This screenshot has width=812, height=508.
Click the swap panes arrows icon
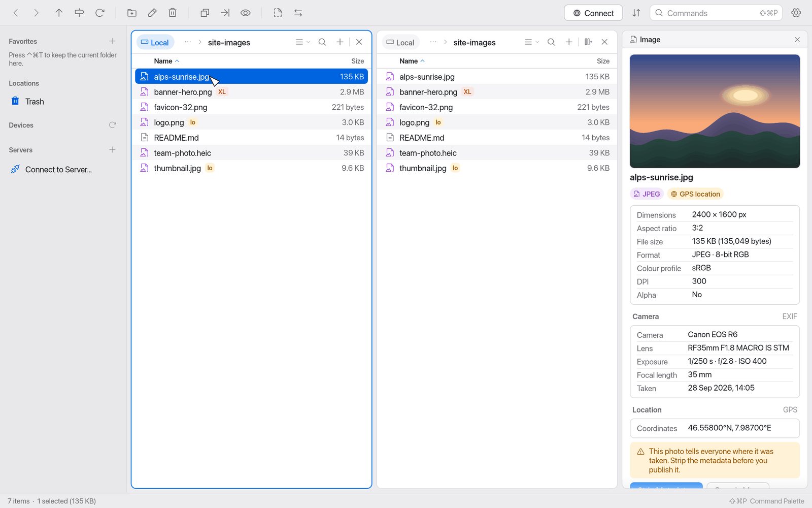298,13
